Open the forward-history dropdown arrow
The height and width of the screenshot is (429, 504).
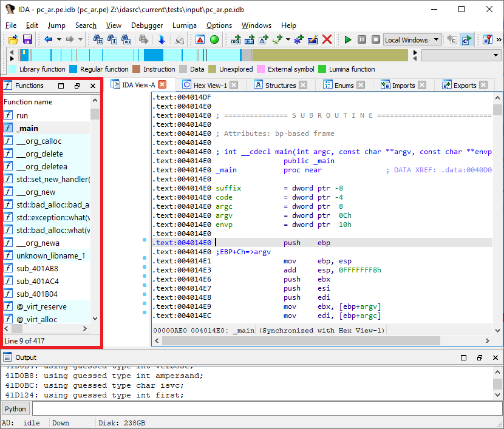[x=80, y=39]
